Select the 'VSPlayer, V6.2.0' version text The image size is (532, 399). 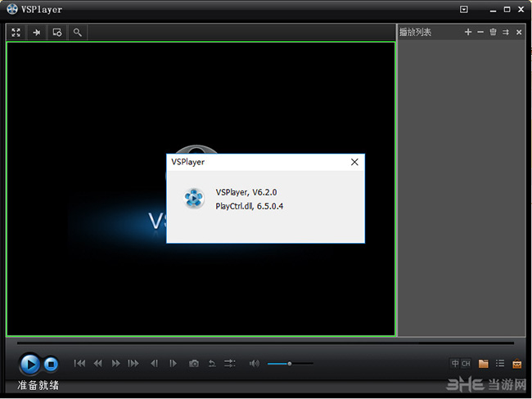pos(246,192)
